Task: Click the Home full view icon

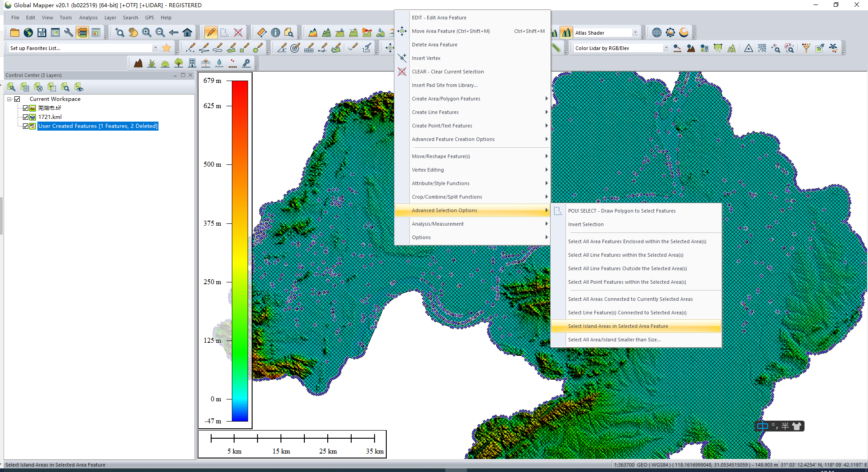Action: click(x=187, y=32)
